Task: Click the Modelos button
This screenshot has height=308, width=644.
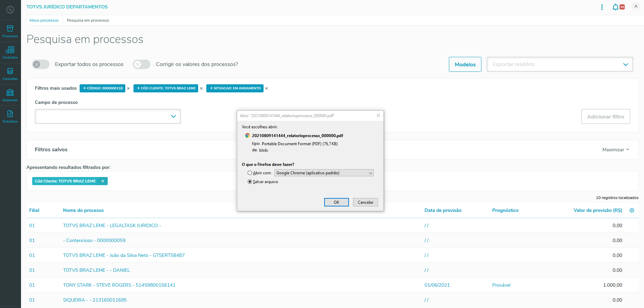Action: [x=465, y=64]
